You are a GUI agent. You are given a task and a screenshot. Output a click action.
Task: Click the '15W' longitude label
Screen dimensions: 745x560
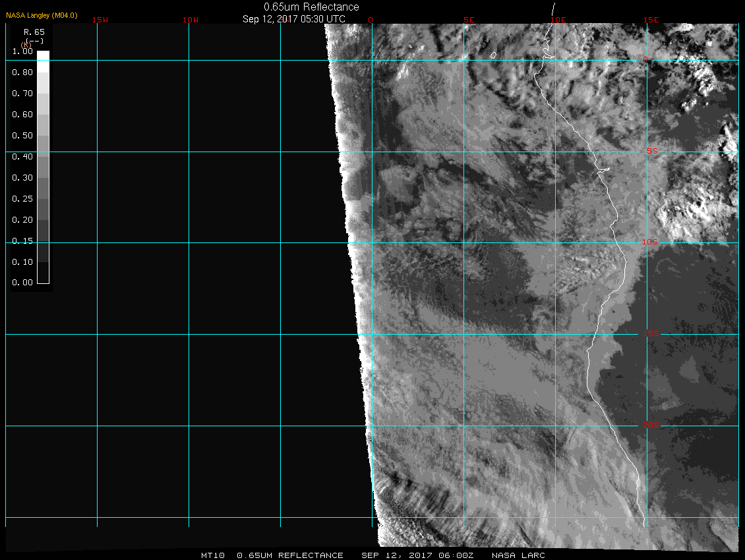click(x=100, y=20)
